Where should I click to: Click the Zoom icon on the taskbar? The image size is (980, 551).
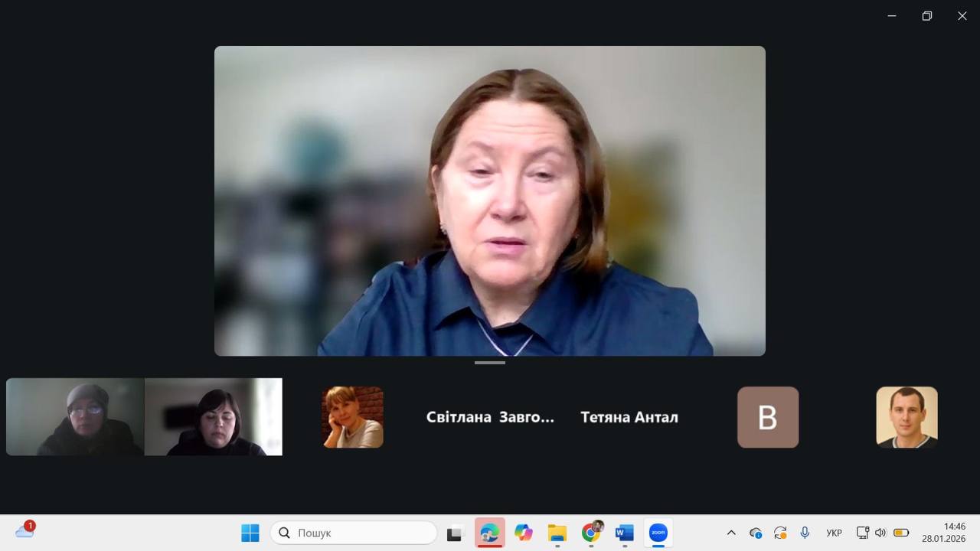click(x=658, y=533)
